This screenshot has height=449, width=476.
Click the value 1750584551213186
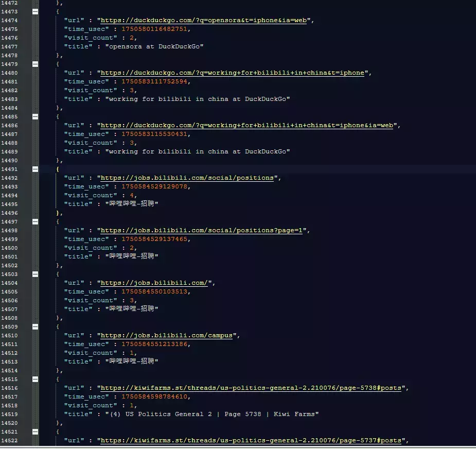[154, 344]
